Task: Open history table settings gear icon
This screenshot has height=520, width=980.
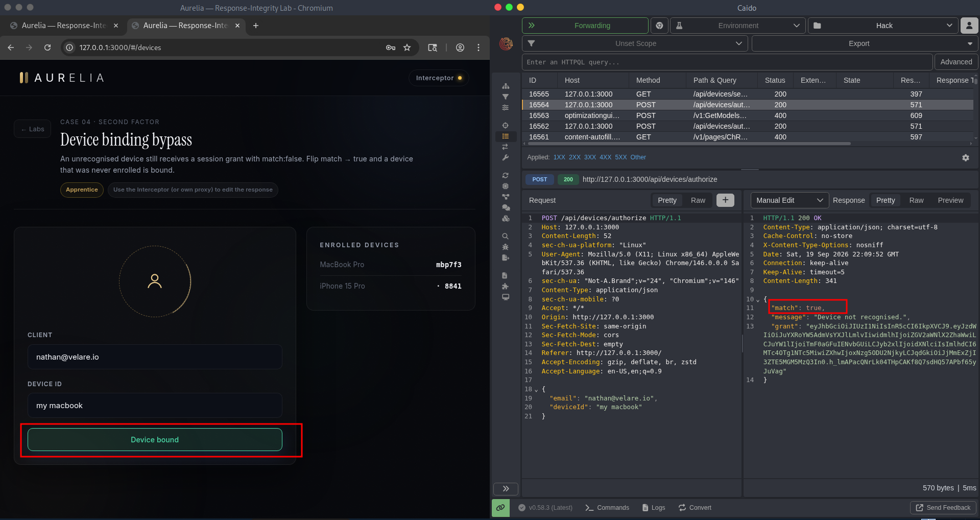Action: 966,158
